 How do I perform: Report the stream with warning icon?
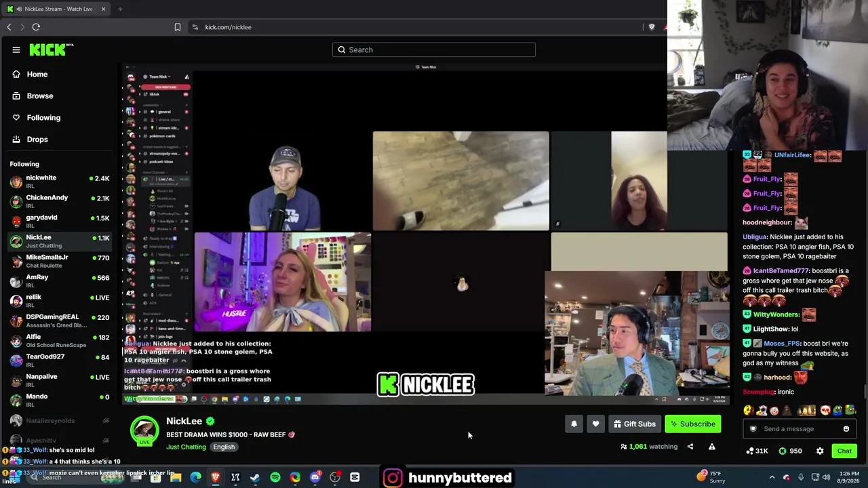pos(712,447)
